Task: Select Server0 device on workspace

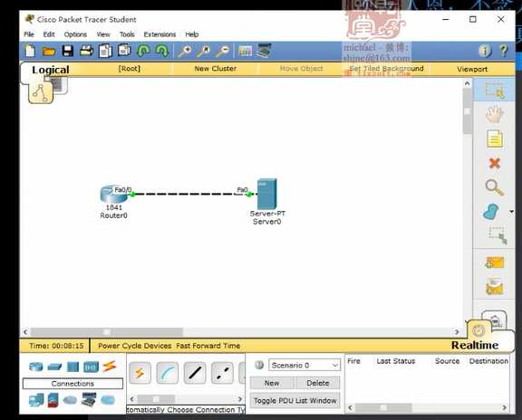Action: [267, 194]
